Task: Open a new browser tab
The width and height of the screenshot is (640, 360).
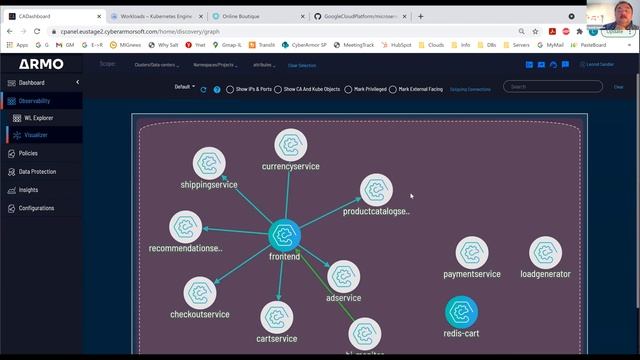Action: [420, 16]
